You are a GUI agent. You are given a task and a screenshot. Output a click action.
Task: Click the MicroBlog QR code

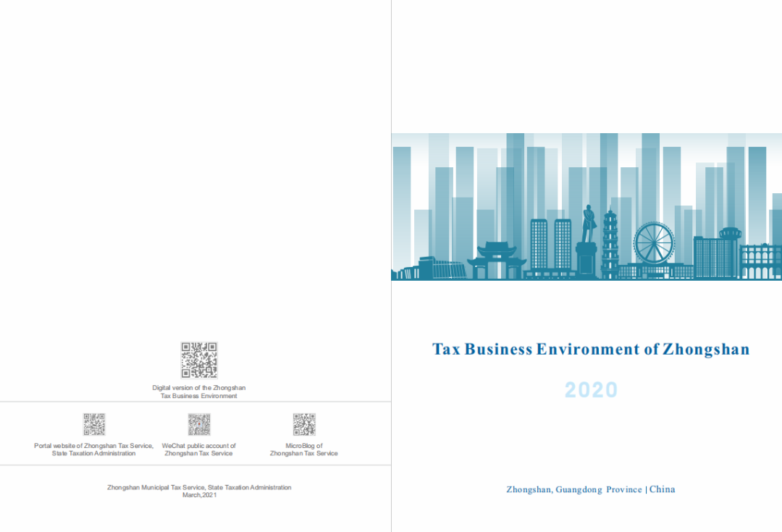pos(303,424)
